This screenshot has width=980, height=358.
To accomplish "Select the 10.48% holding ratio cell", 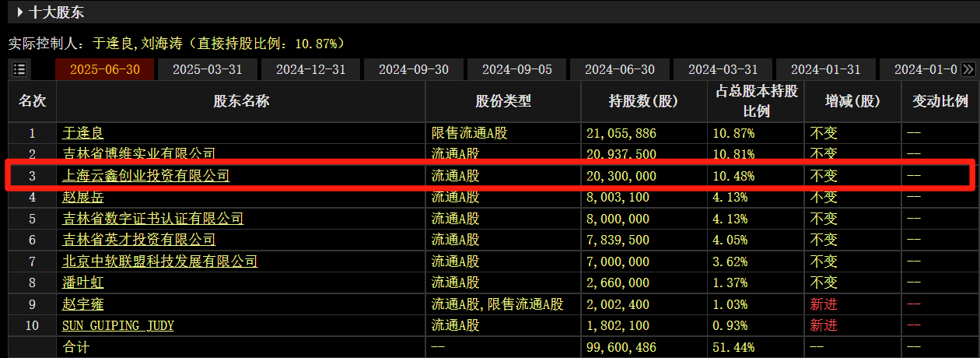I will point(733,176).
